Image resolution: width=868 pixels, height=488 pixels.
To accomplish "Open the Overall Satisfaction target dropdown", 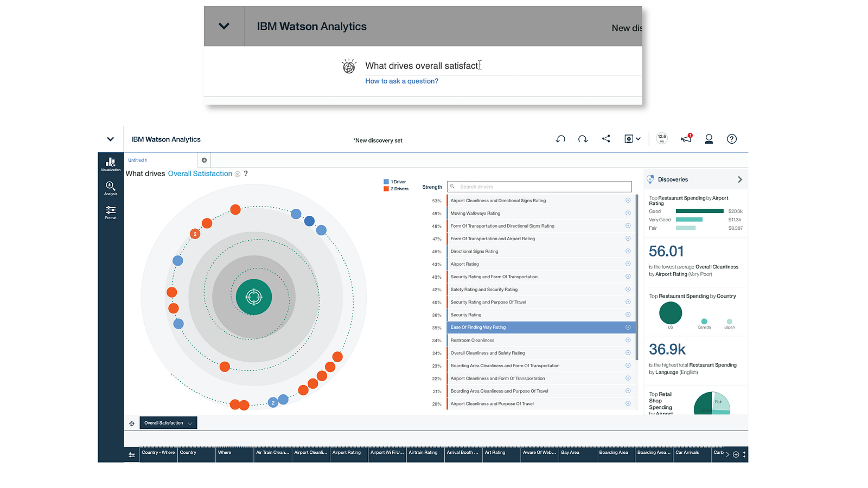I will [x=168, y=423].
